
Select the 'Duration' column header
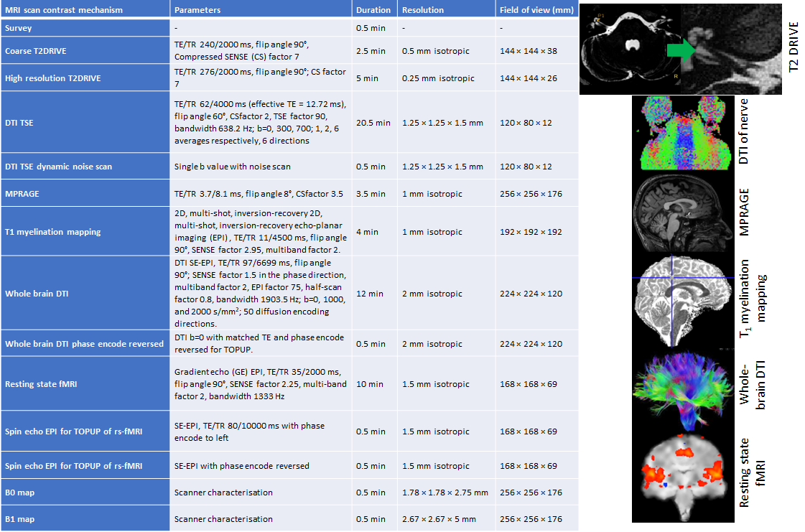click(x=373, y=10)
